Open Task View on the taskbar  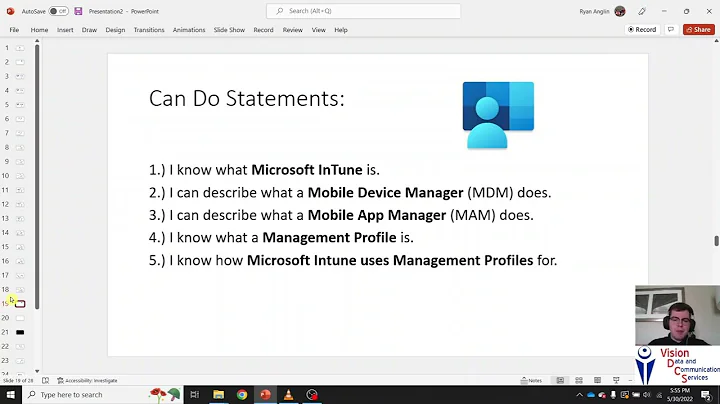[195, 395]
